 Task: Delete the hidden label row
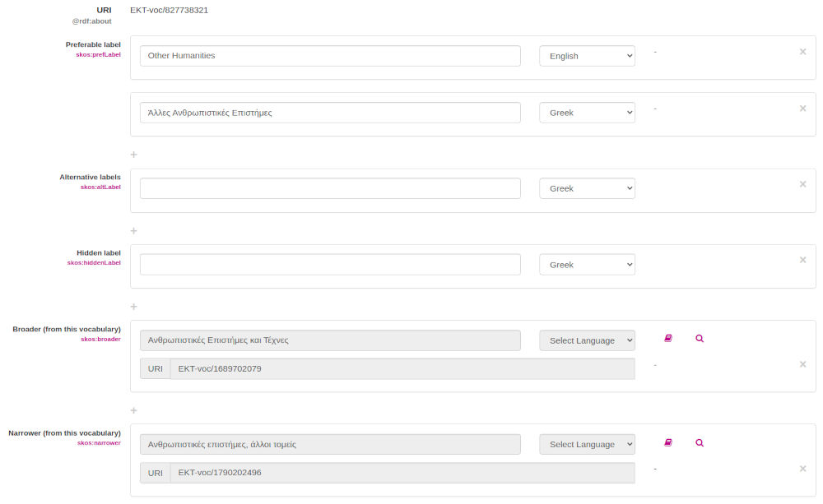(802, 260)
